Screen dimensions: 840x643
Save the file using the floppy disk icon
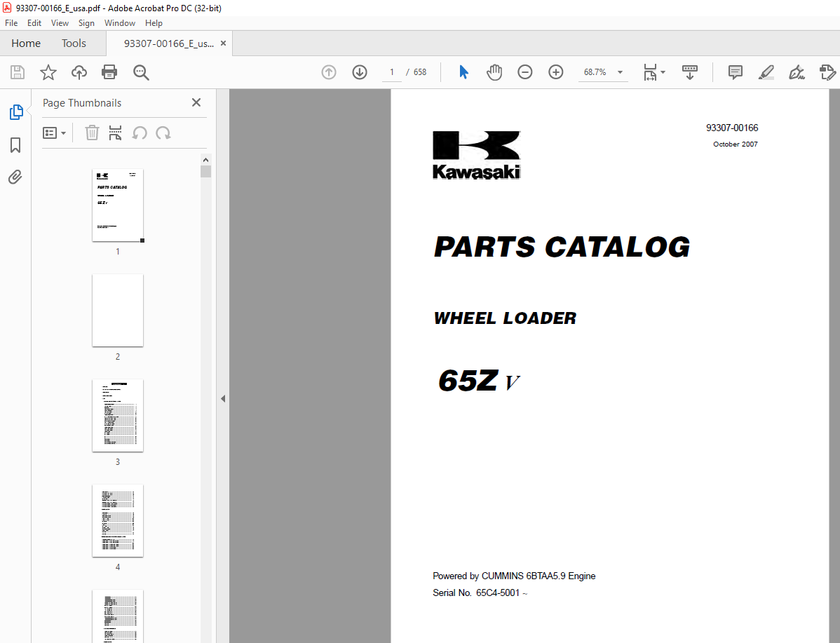click(18, 72)
